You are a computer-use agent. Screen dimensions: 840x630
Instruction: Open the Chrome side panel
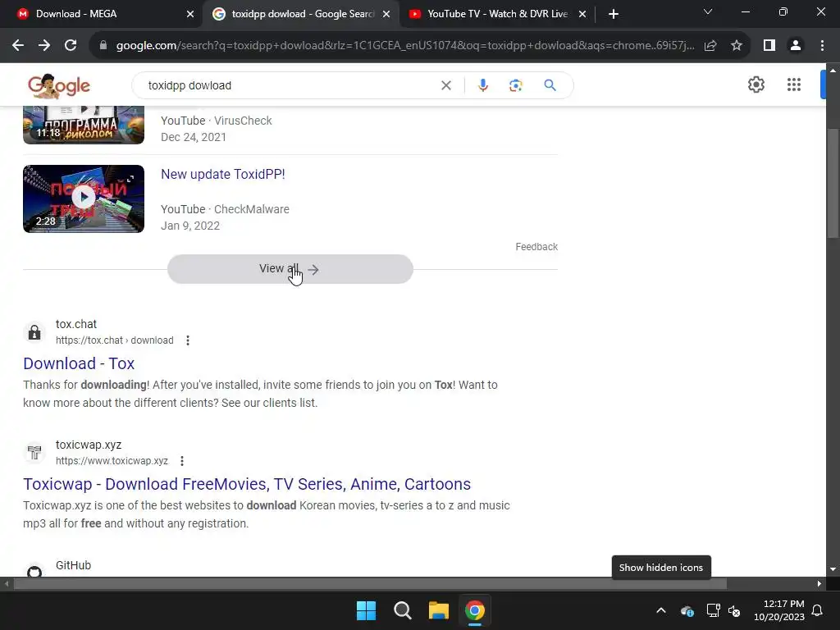click(769, 46)
